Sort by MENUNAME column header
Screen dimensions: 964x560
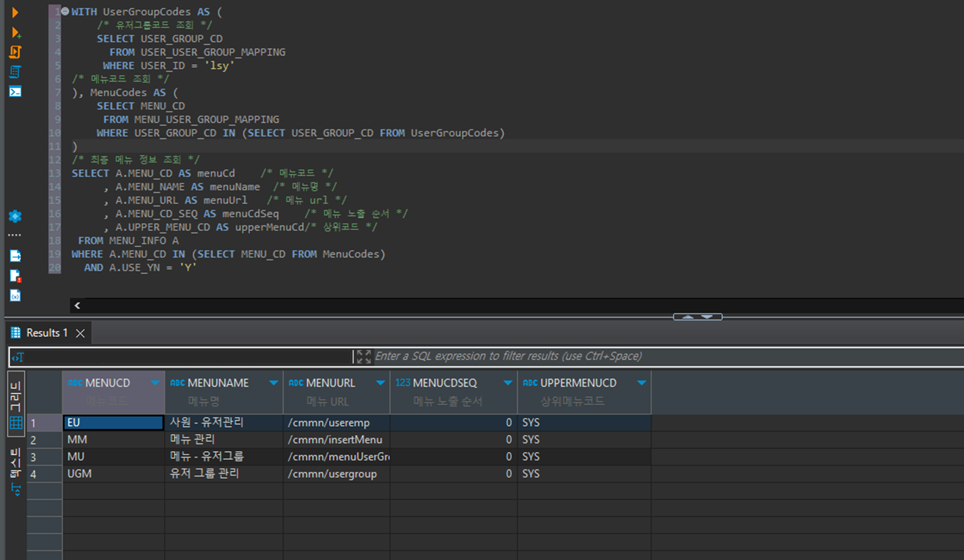coord(218,383)
